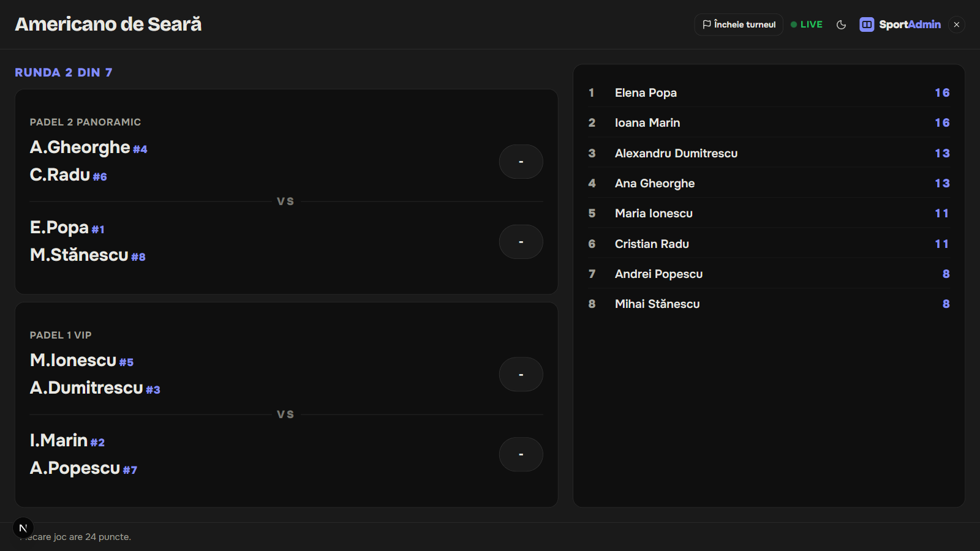Click the Încheie turneul button
This screenshot has height=551, width=980.
tap(739, 24)
